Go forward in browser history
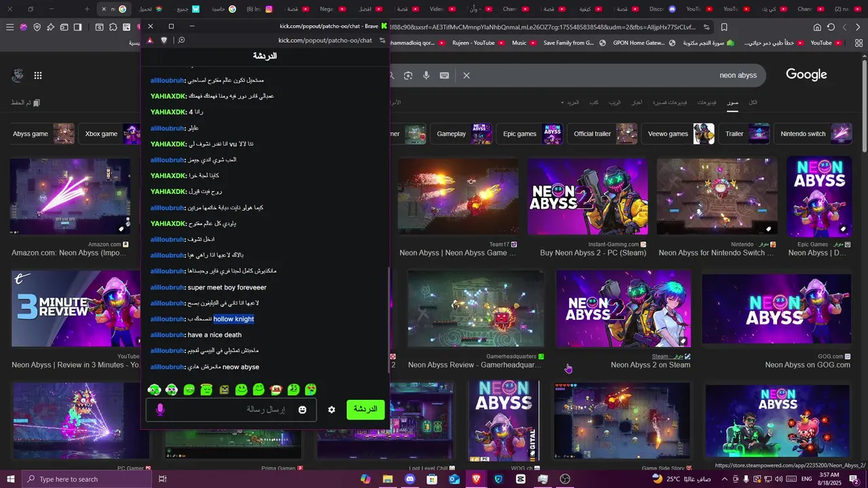Image resolution: width=868 pixels, height=488 pixels. pos(844,27)
